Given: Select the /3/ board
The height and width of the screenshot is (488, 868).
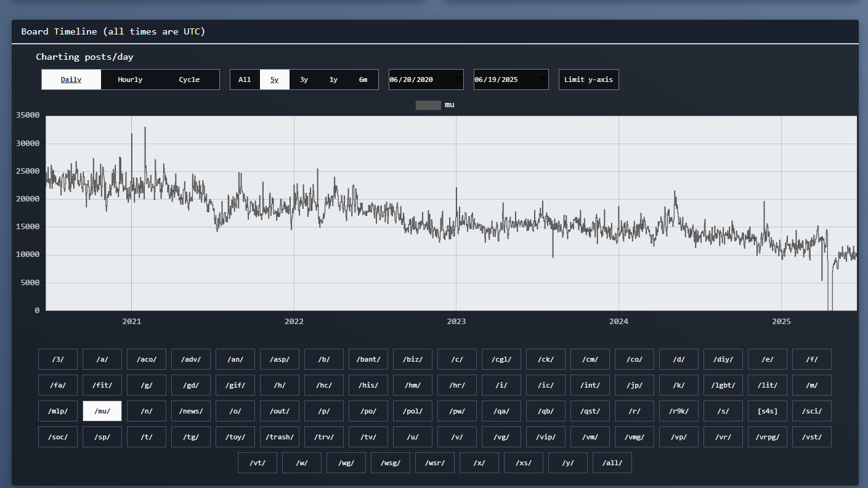Looking at the screenshot, I should [x=58, y=359].
